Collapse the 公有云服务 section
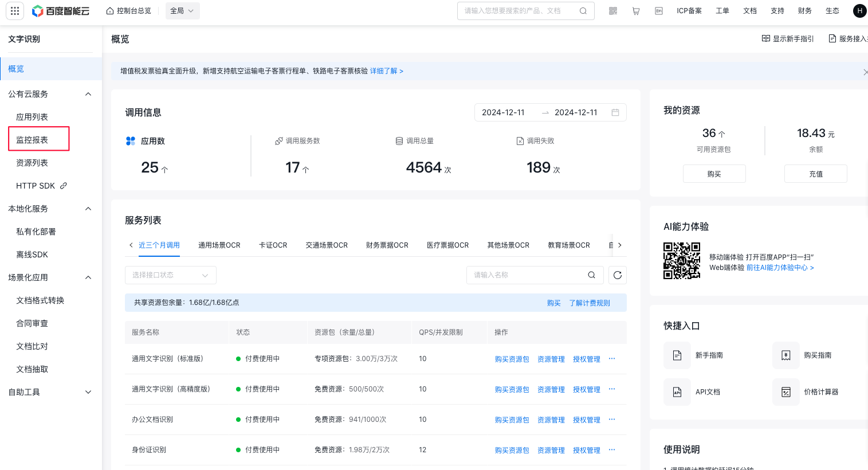The width and height of the screenshot is (868, 470). [x=88, y=94]
